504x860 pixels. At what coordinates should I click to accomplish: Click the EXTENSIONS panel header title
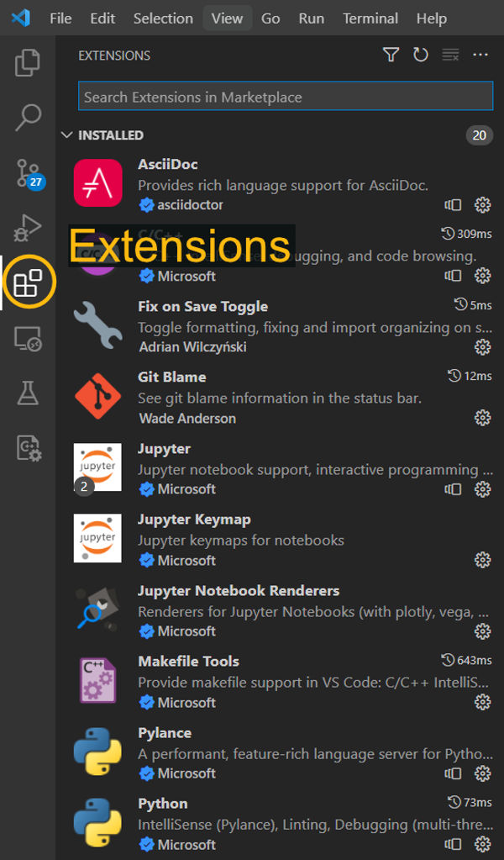pos(114,55)
